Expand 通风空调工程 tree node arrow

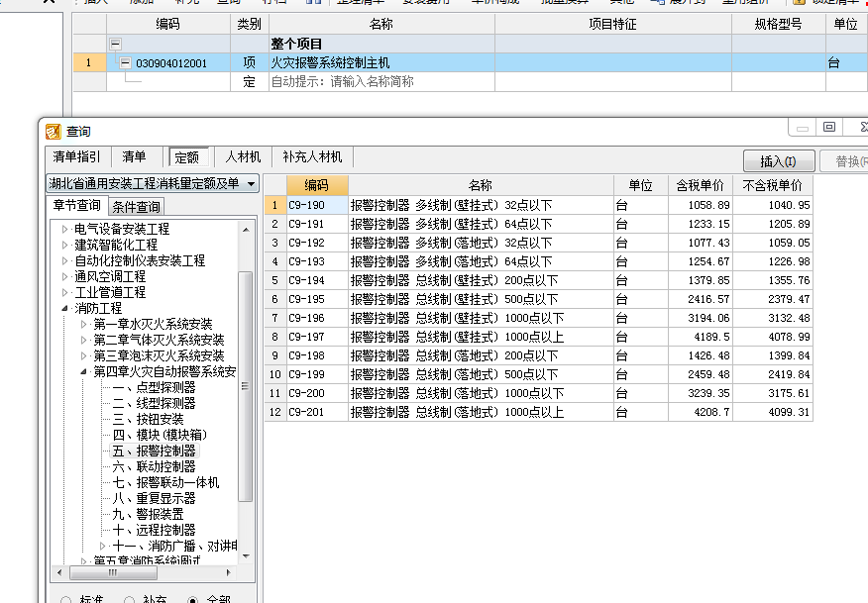(x=64, y=276)
